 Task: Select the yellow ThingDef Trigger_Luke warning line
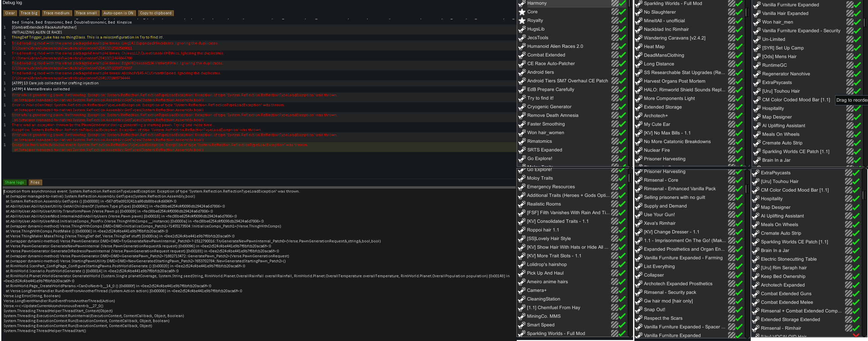pyautogui.click(x=88, y=38)
